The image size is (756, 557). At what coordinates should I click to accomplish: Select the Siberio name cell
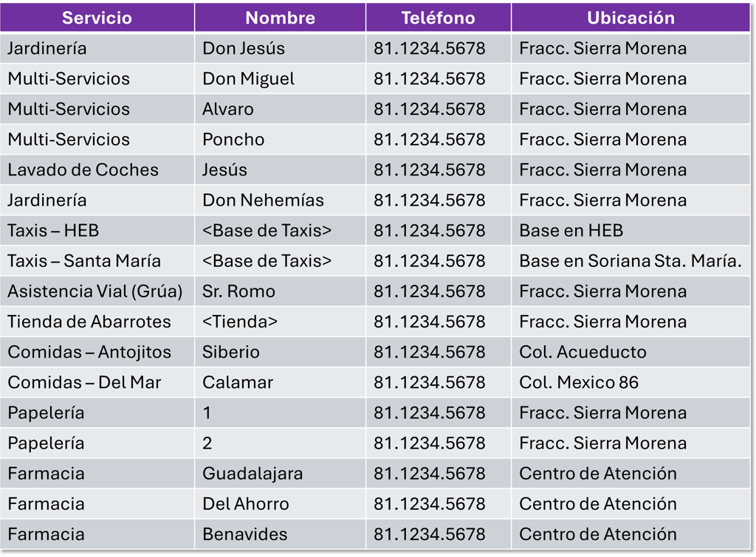280,352
